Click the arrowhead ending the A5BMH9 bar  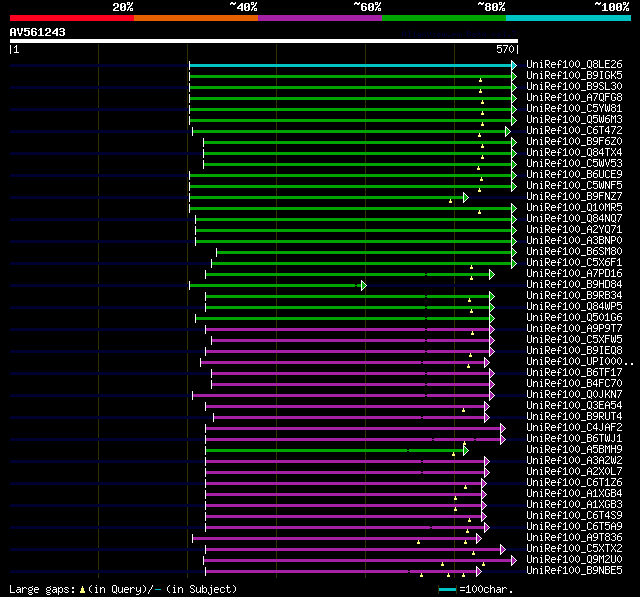pos(466,451)
